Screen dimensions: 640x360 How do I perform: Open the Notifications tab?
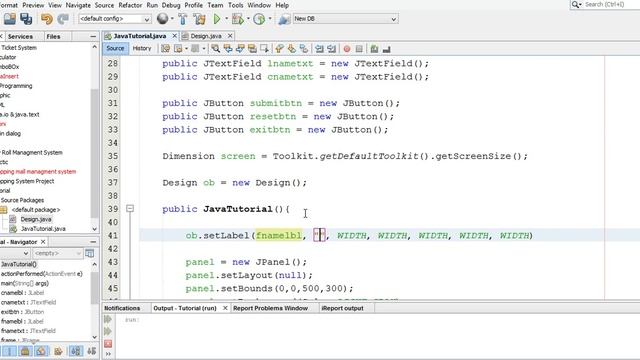[122, 308]
